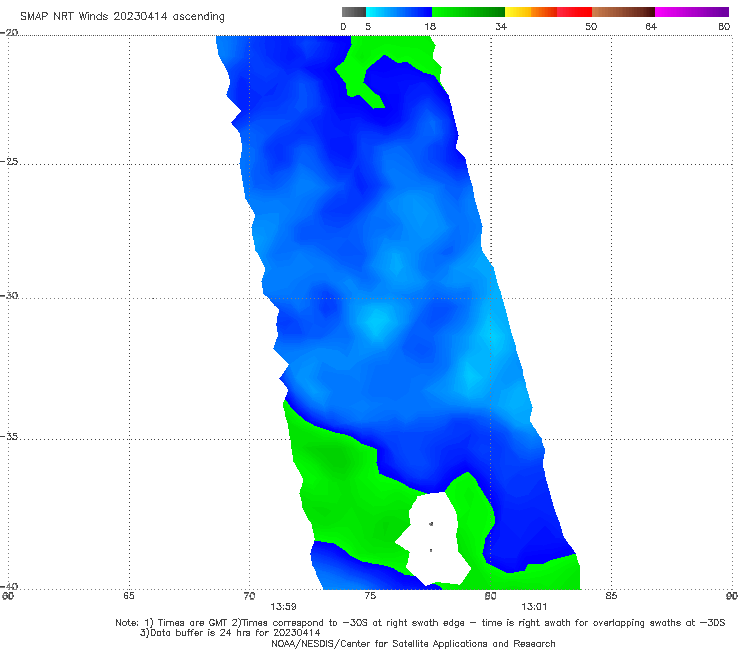740x650 pixels.
Task: Click the NOAA/NESDIS credit line
Action: [x=413, y=643]
